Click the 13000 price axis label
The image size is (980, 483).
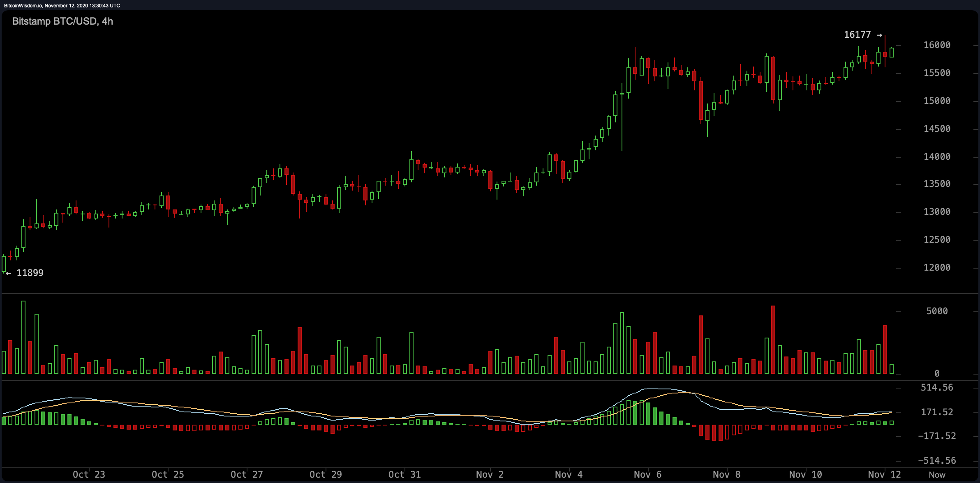tap(937, 212)
